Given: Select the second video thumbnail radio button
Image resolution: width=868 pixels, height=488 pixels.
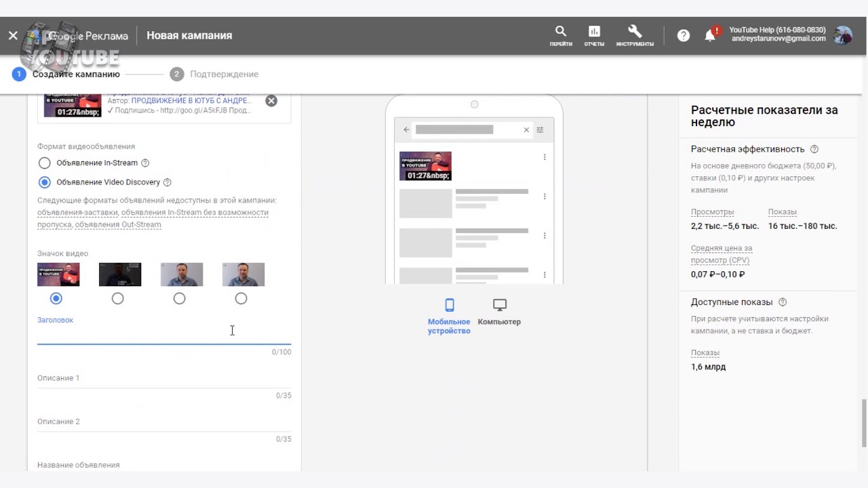Looking at the screenshot, I should (x=118, y=298).
